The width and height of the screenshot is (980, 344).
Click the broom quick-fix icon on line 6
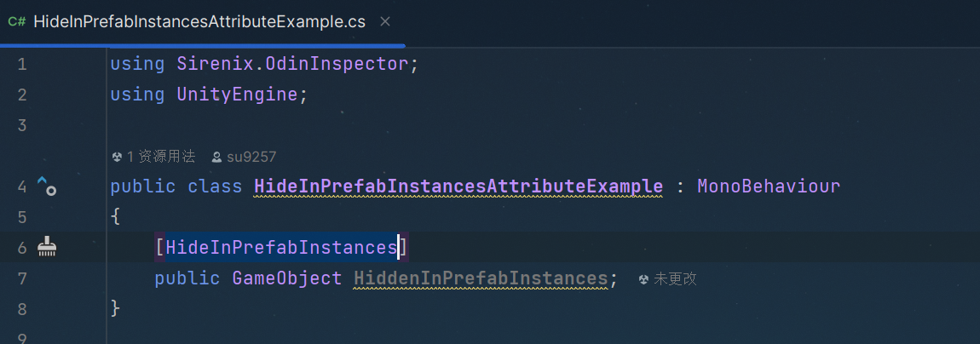click(47, 247)
